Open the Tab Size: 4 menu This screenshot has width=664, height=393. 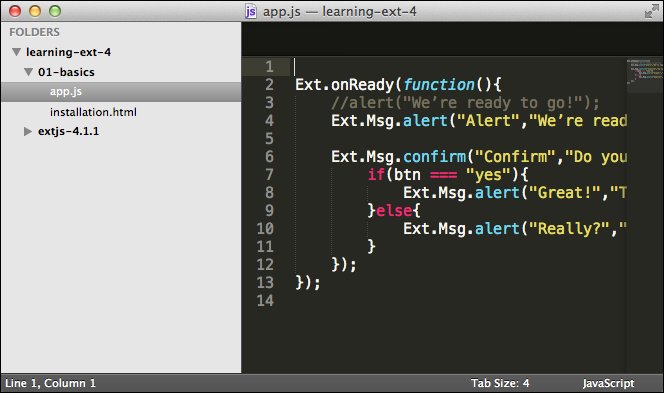pyautogui.click(x=500, y=383)
